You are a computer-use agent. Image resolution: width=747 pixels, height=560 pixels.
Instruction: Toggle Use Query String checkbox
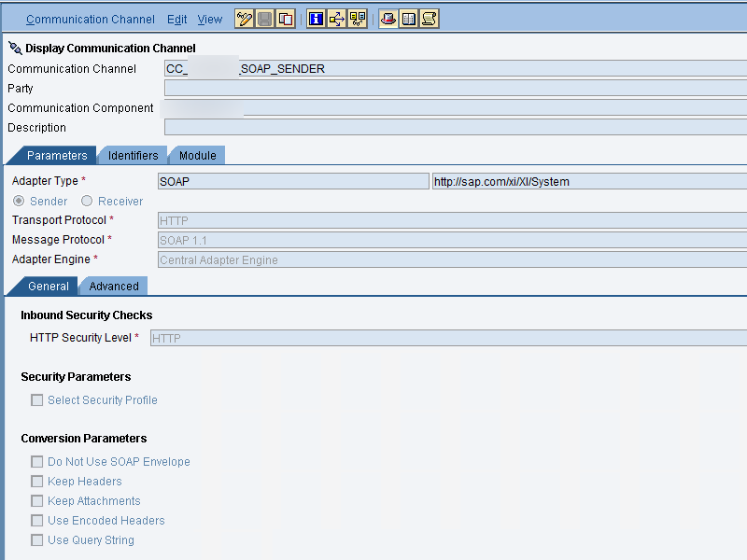tap(36, 540)
